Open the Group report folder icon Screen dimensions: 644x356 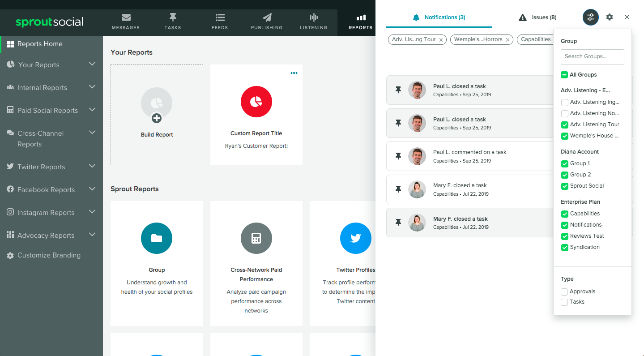[157, 238]
